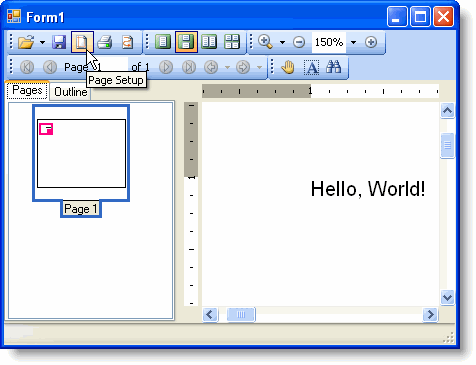Open the zoom percentage dropdown list
This screenshot has height=365, width=476.
[x=353, y=42]
